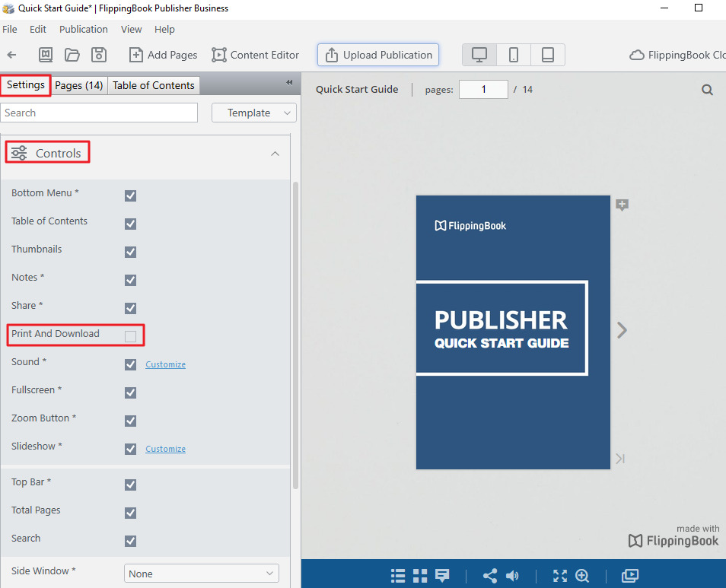
Task: Open the File menu
Action: click(10, 29)
